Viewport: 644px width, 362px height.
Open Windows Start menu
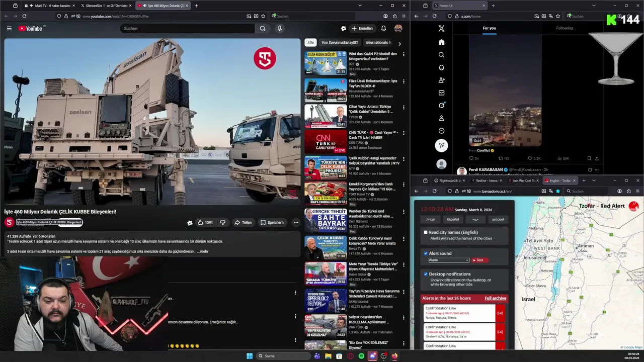tap(250, 356)
